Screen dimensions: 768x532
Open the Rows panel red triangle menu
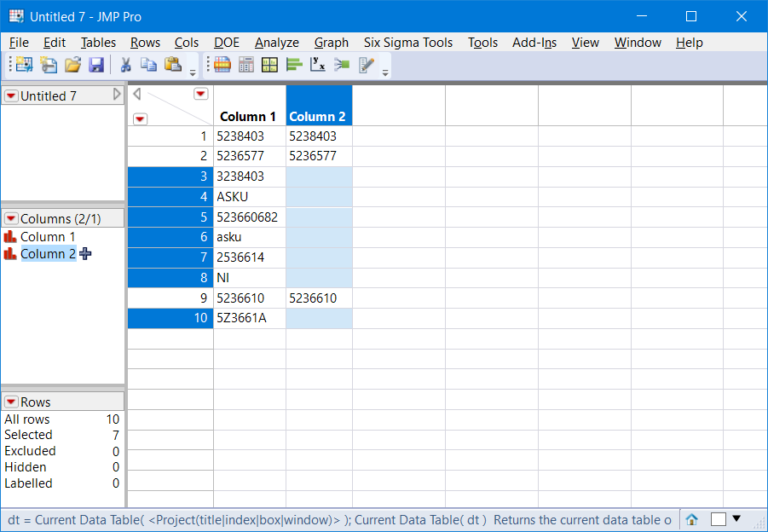tap(9, 401)
